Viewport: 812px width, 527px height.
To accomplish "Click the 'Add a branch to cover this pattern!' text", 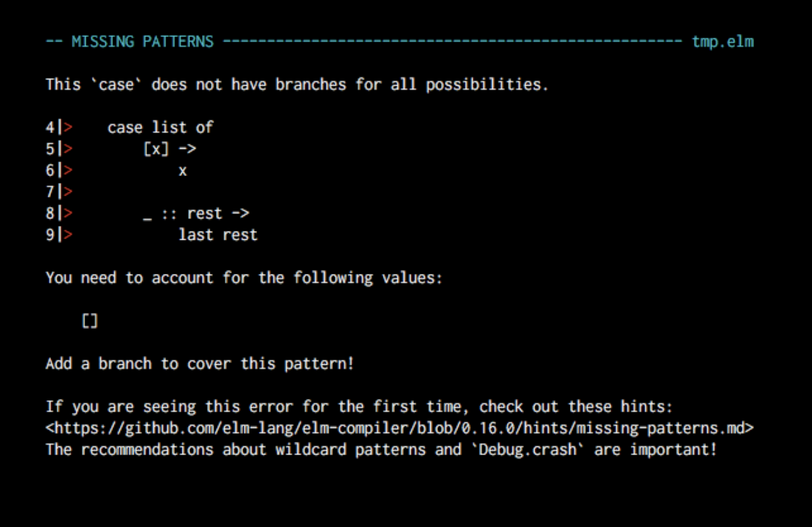I will [200, 364].
